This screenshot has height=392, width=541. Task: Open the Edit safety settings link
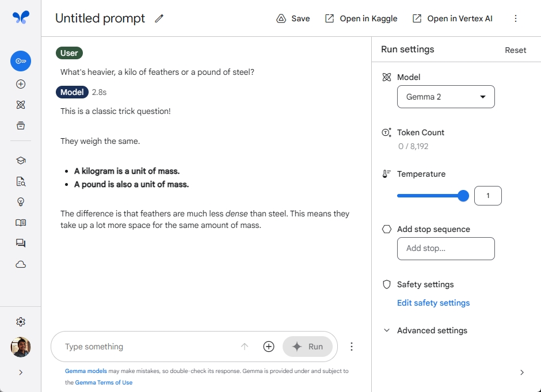(433, 303)
